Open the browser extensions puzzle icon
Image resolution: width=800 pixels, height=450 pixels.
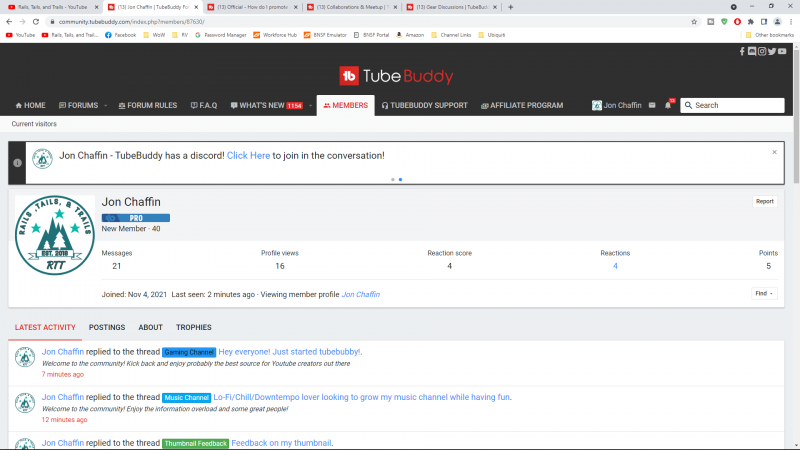coord(751,20)
